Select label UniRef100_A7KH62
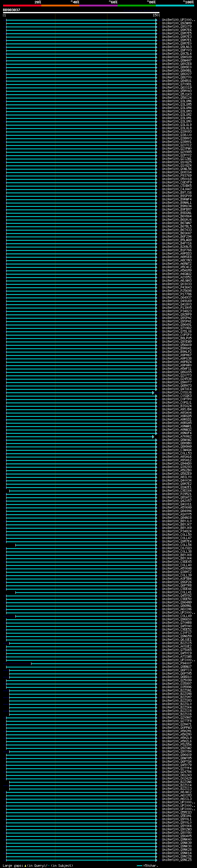The image size is (197, 868). tap(177, 437)
